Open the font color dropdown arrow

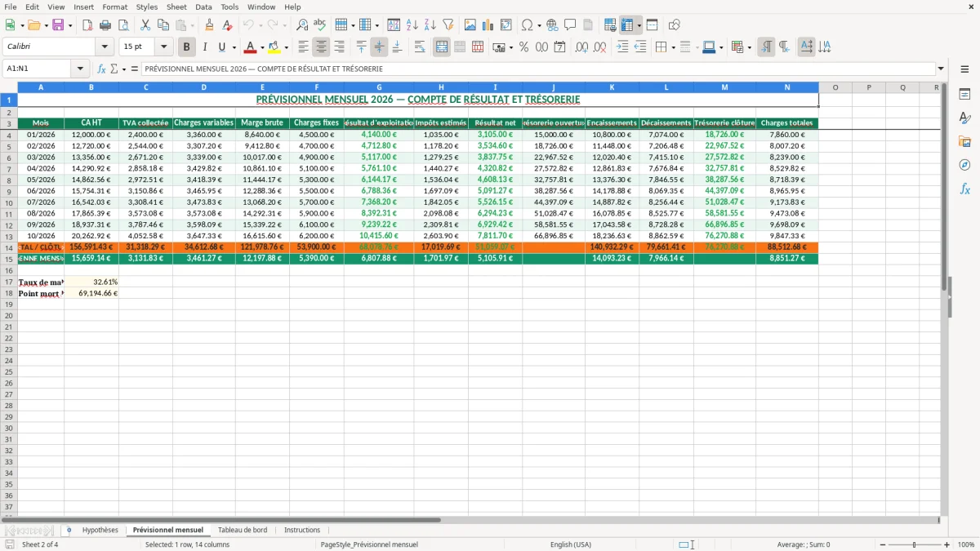(x=262, y=47)
